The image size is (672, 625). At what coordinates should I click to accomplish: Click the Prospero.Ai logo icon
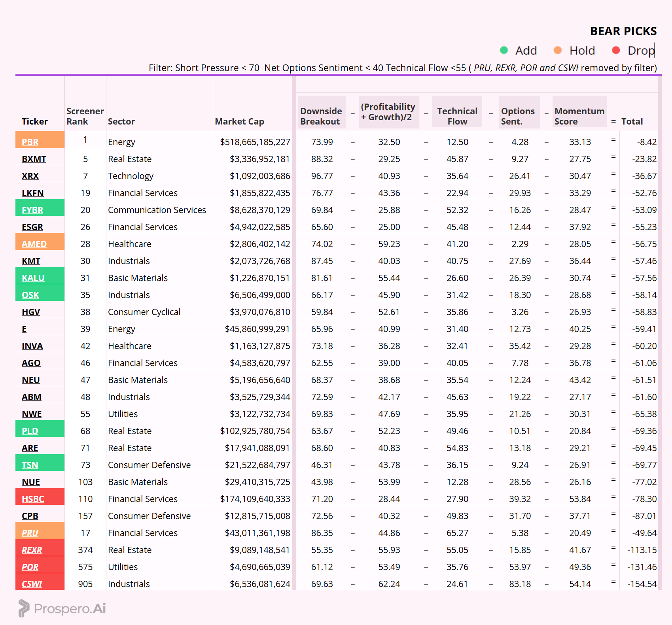coord(24,608)
